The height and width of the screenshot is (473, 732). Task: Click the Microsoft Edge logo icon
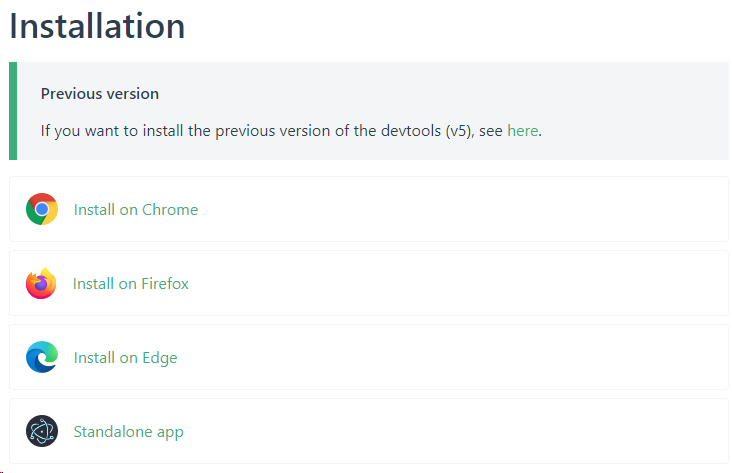[x=42, y=357]
